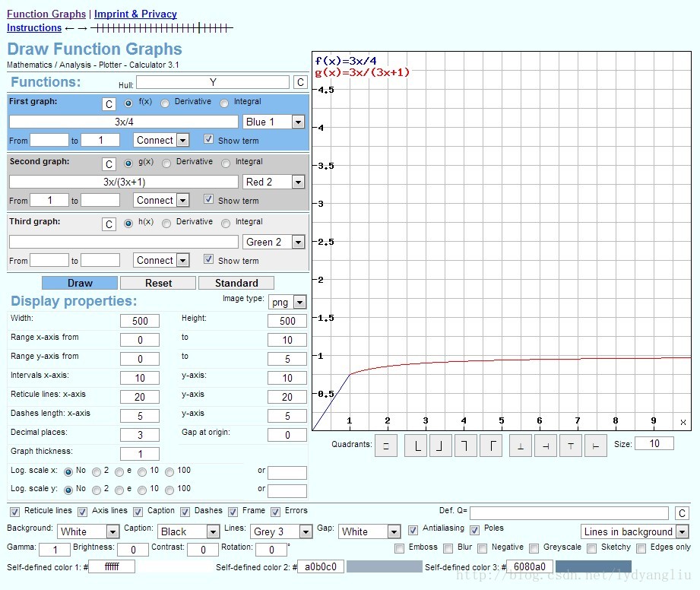This screenshot has width=700, height=590.
Task: Select f(x) radio for First graph
Action: [x=128, y=103]
